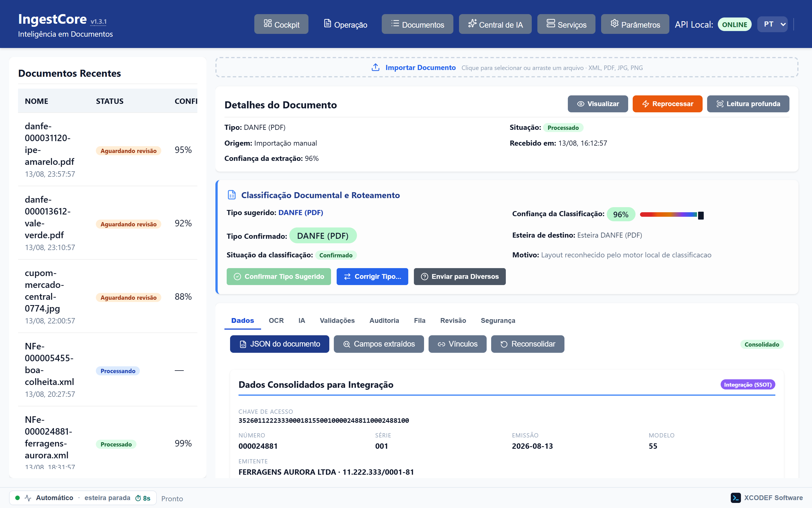Click the document icon beside Classificação Documental

231,195
